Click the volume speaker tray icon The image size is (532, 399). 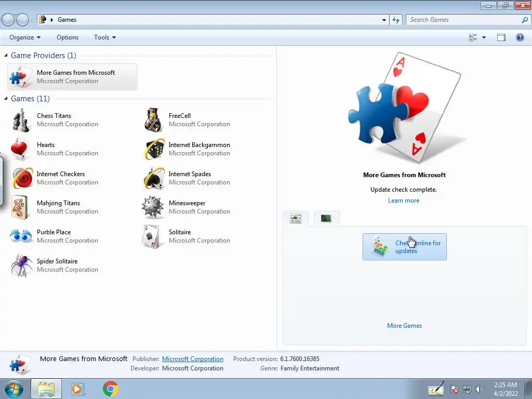click(x=480, y=389)
